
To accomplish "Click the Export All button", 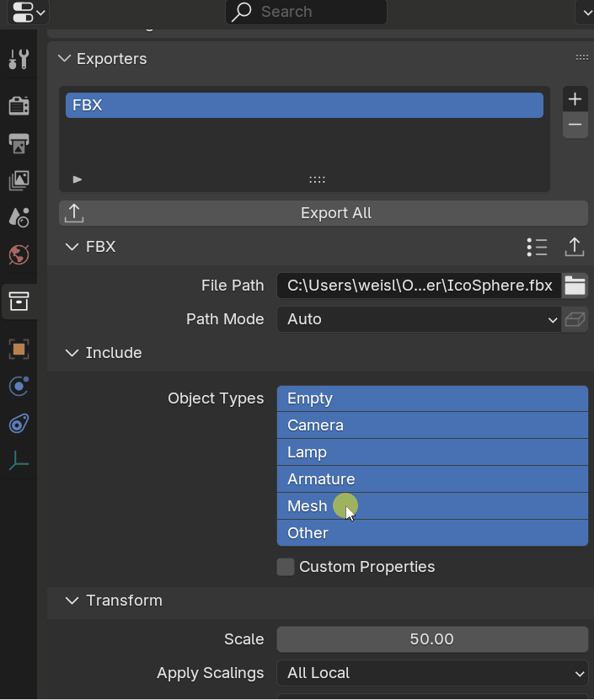I will pos(324,213).
